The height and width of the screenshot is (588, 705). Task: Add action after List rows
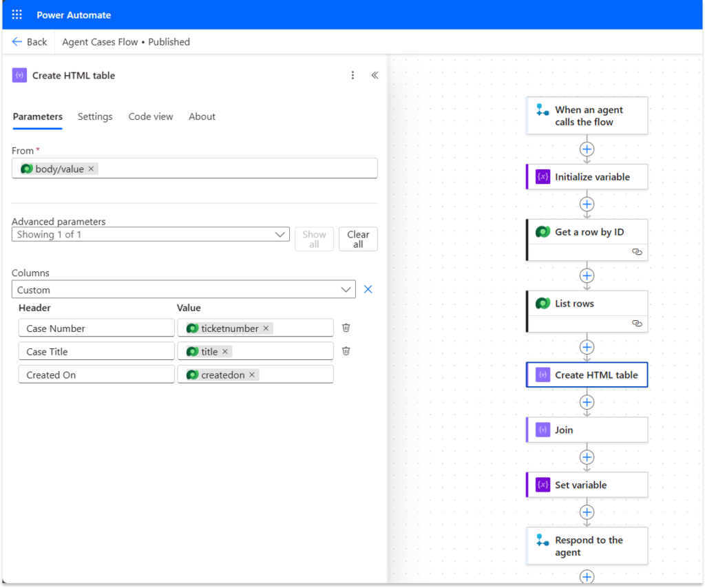coord(587,347)
